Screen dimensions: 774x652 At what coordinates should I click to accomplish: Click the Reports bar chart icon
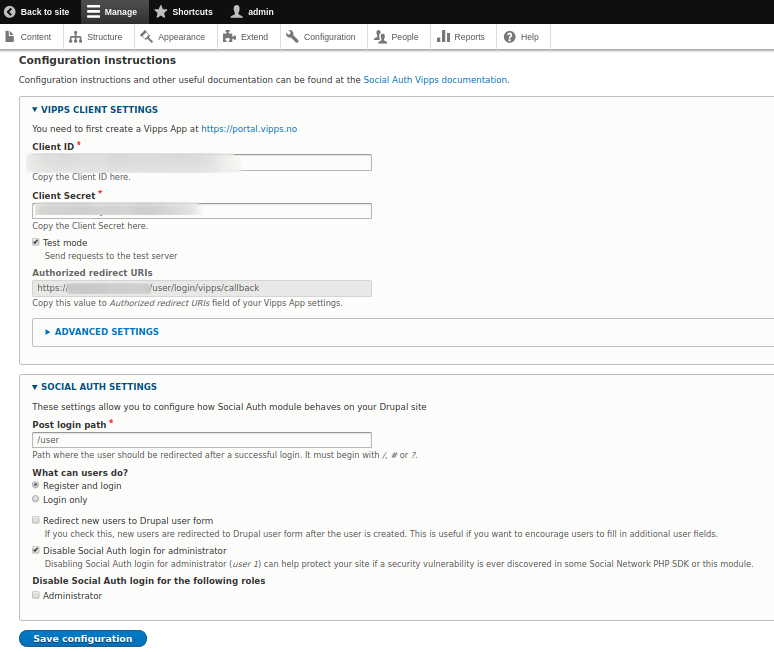click(x=443, y=37)
